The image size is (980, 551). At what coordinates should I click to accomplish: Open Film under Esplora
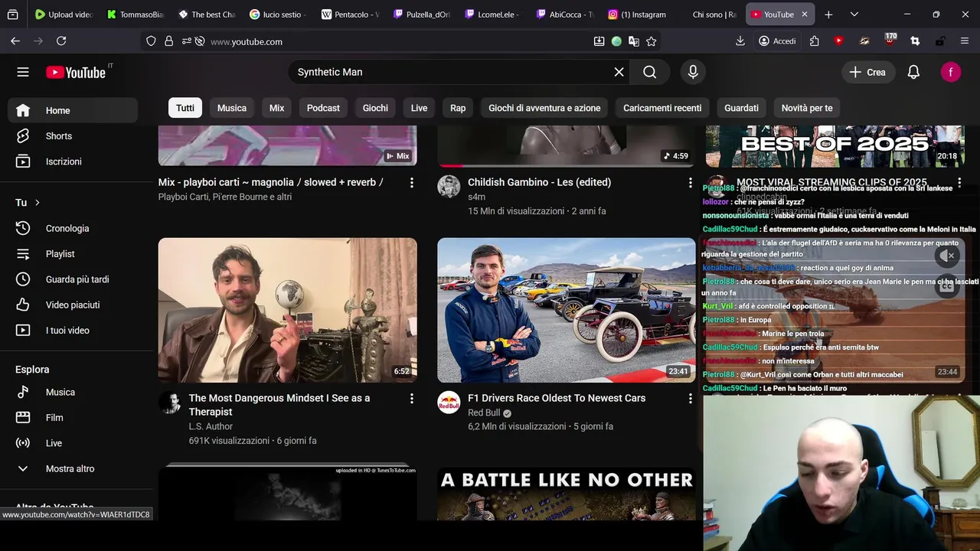coord(73,418)
